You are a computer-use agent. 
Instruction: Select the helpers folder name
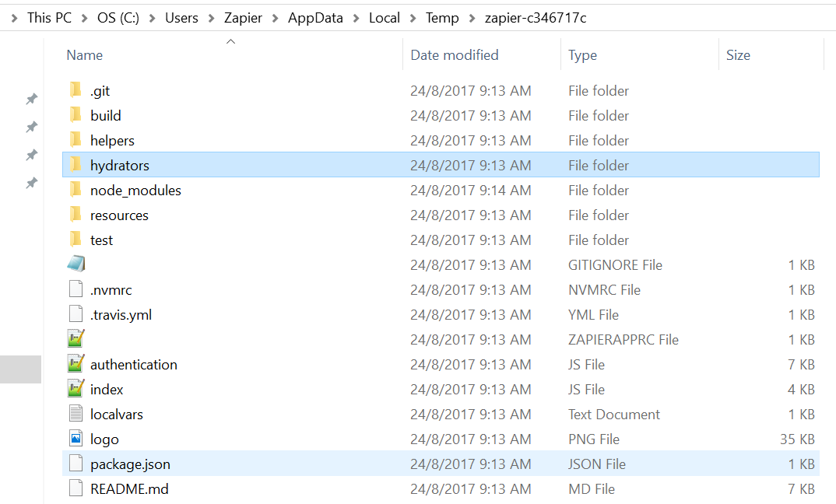point(113,141)
